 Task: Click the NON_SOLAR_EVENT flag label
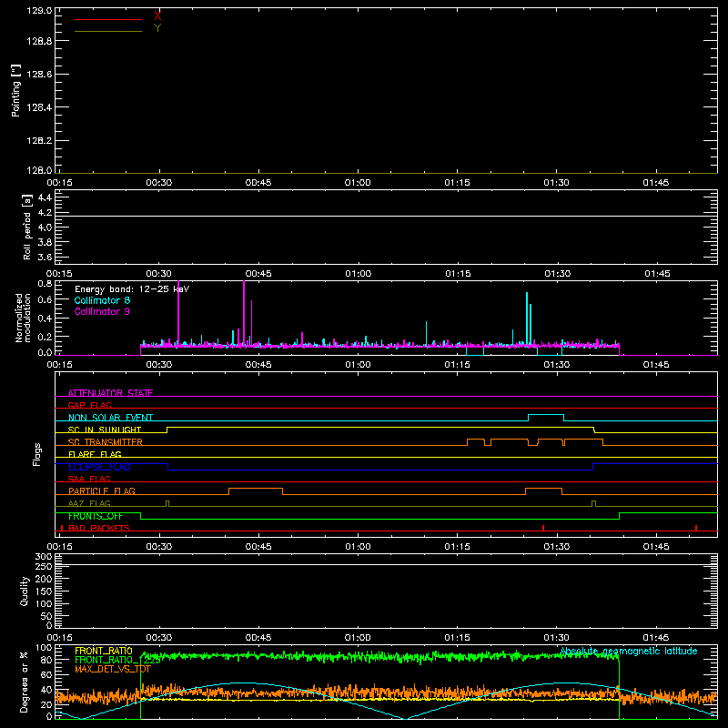(110, 418)
